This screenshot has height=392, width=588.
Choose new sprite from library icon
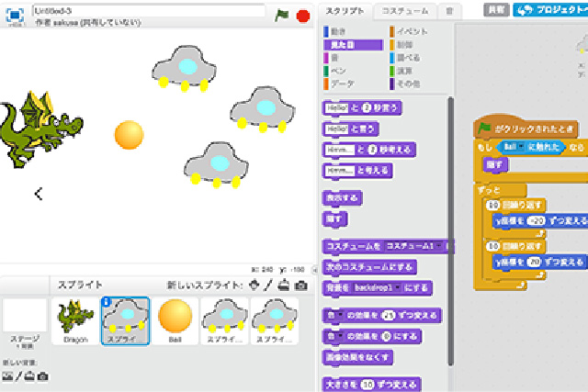[x=254, y=286]
